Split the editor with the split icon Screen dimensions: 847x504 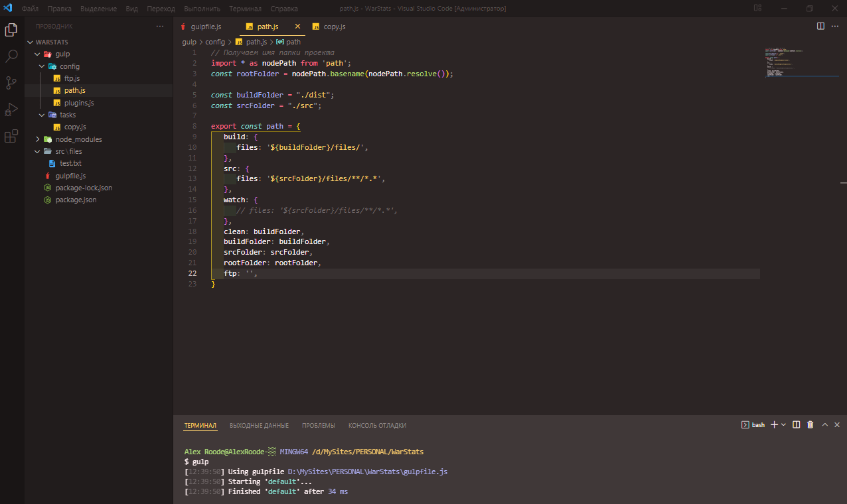(821, 27)
